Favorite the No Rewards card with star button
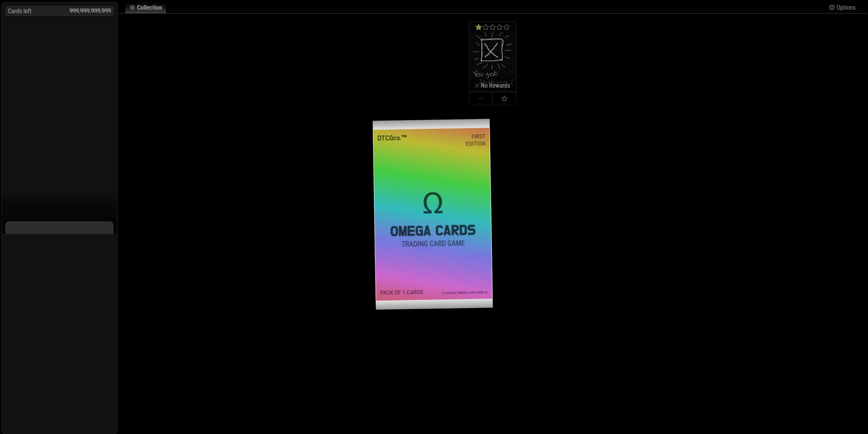 coord(504,99)
